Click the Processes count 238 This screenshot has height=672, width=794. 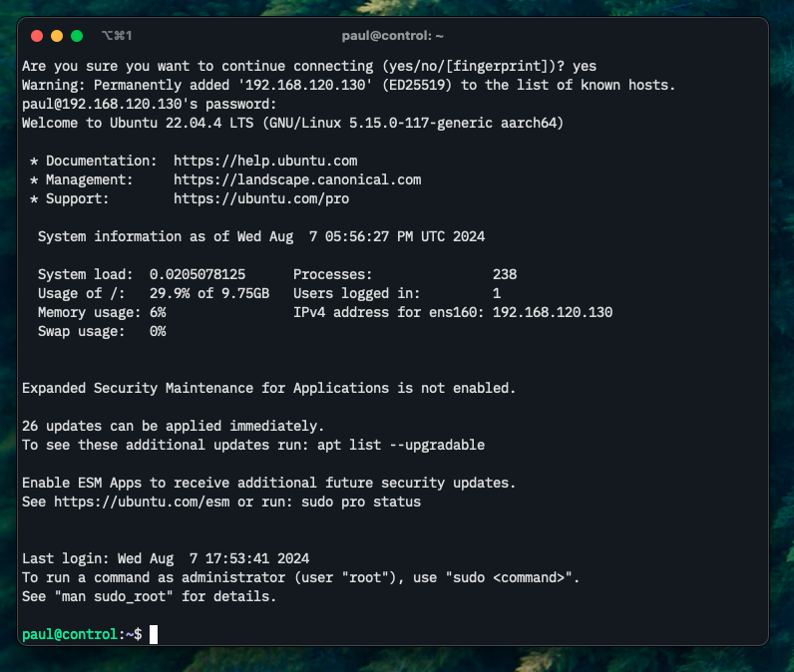click(x=504, y=274)
